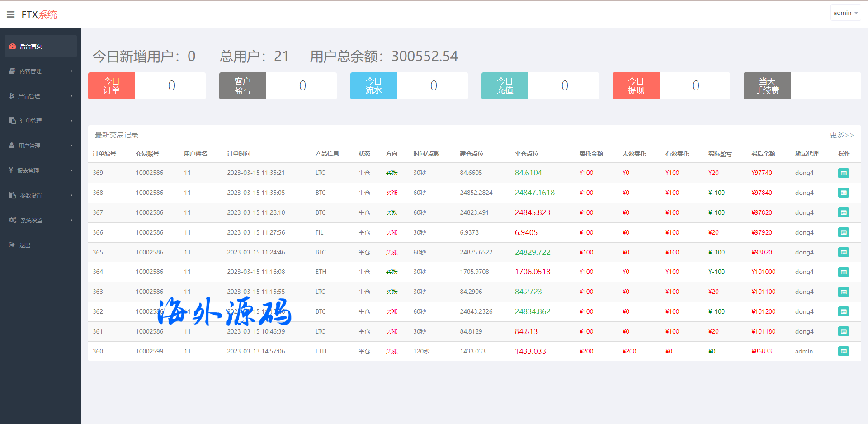
Task: Open the 参数设置 menu
Action: pyautogui.click(x=31, y=195)
